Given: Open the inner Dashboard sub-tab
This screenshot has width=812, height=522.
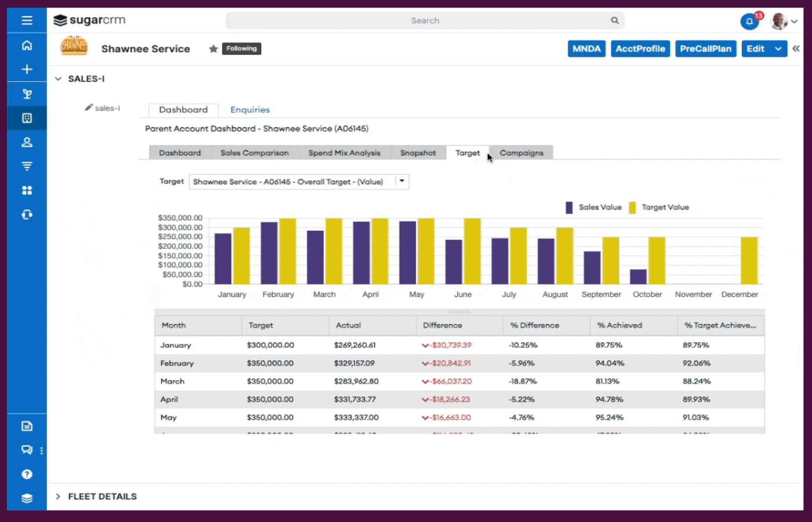Looking at the screenshot, I should coord(180,153).
